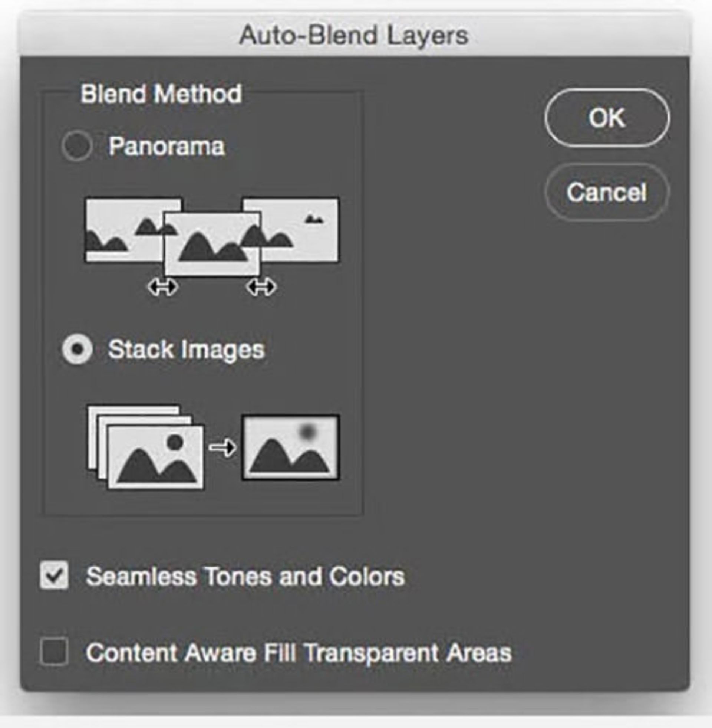
Task: Click the arrow between stack and result
Action: [222, 447]
